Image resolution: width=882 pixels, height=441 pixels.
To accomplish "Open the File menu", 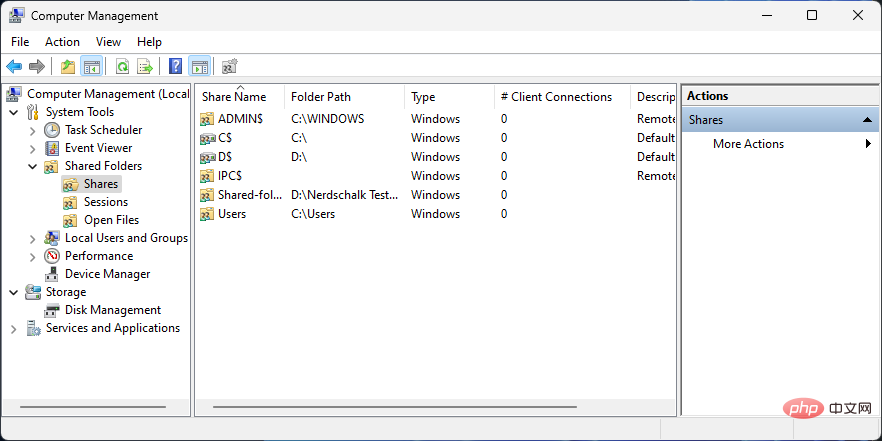I will (20, 42).
